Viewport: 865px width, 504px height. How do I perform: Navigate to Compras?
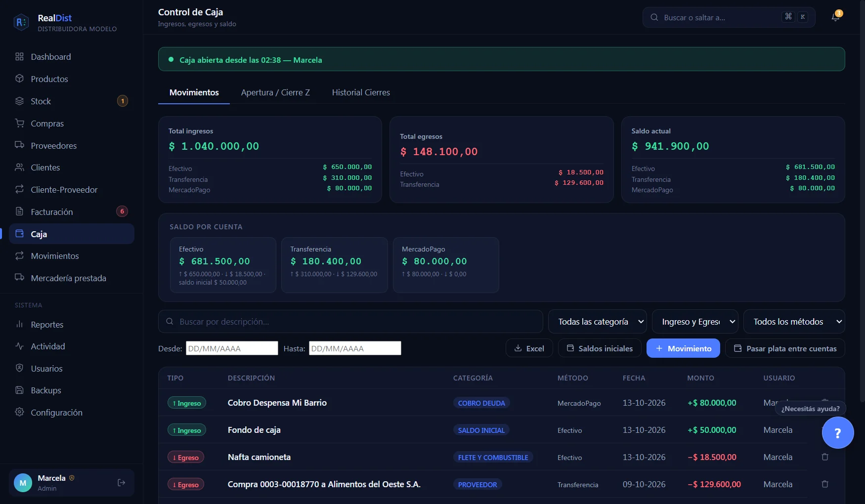(x=72, y=124)
